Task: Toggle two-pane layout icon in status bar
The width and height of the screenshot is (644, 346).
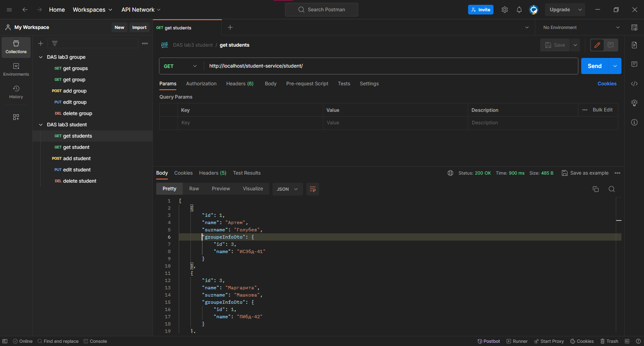Action: [627, 341]
